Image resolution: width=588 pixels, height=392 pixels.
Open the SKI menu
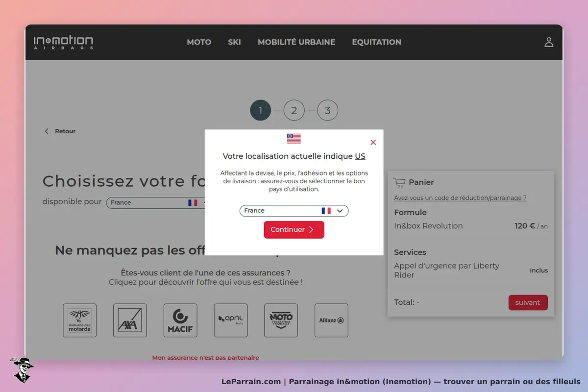234,42
